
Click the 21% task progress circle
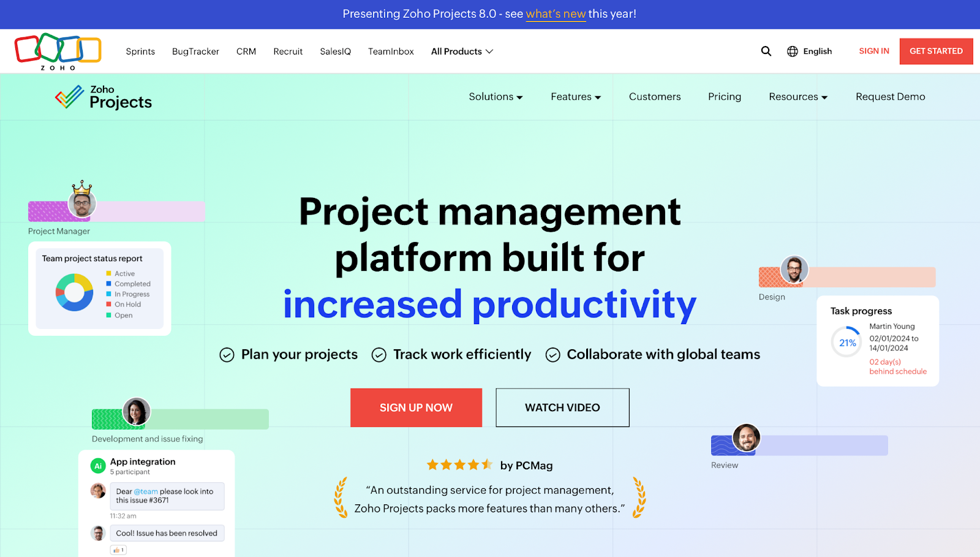(846, 342)
